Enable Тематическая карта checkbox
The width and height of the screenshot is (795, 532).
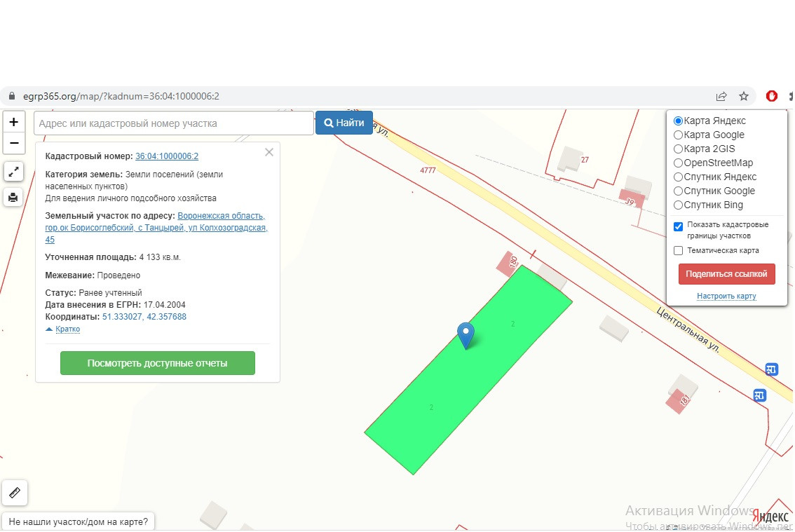pos(678,250)
